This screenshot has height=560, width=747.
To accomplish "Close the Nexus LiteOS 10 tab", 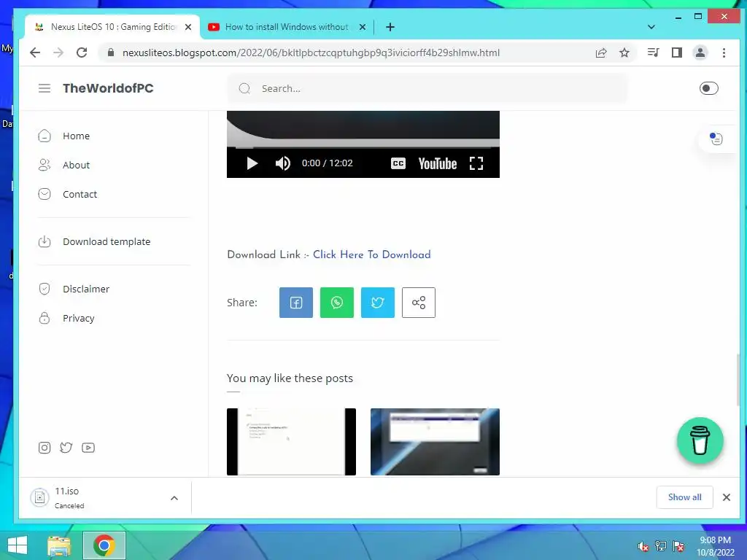I will click(x=188, y=27).
